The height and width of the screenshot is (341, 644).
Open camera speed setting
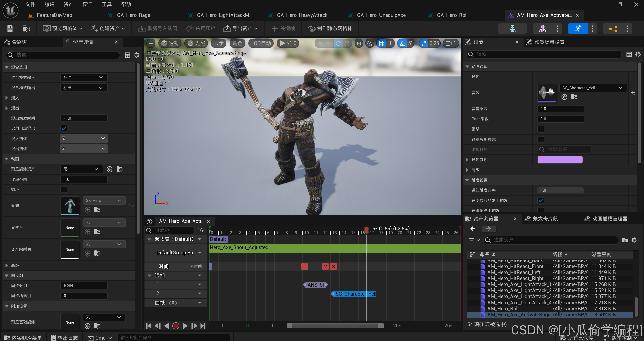pos(451,43)
